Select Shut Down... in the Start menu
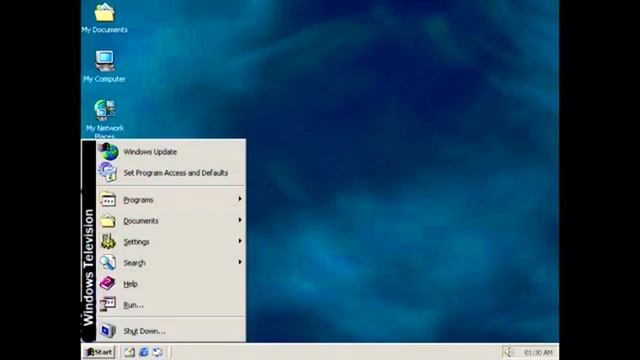 171,331
